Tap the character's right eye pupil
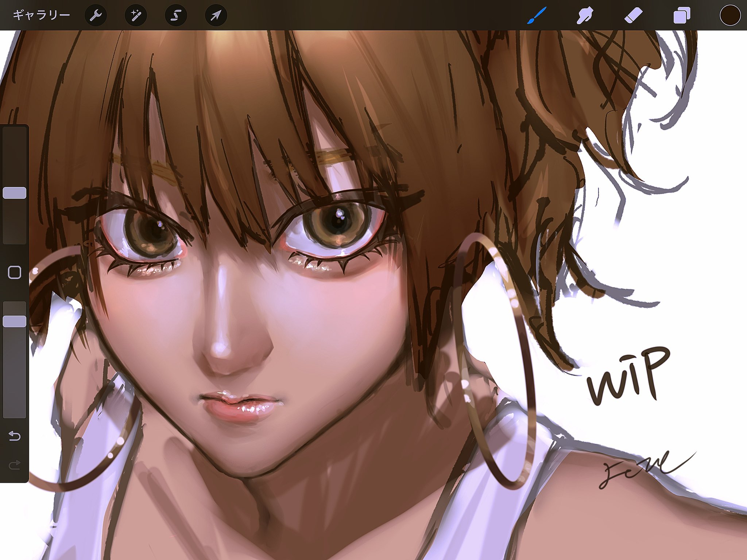The height and width of the screenshot is (560, 747). pyautogui.click(x=337, y=222)
